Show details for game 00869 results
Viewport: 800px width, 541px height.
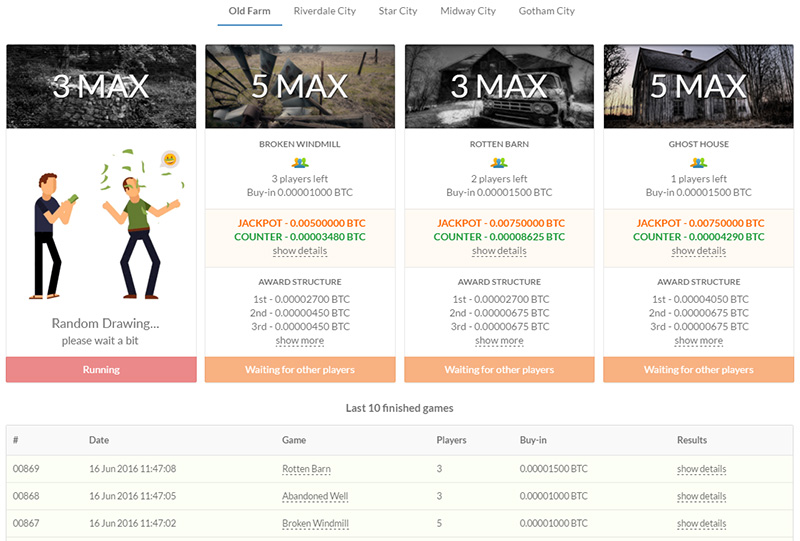click(x=702, y=469)
